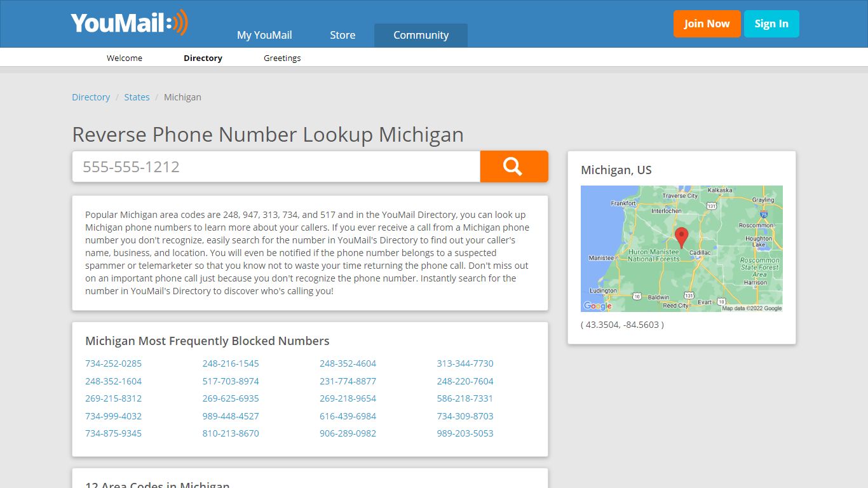Image resolution: width=868 pixels, height=488 pixels.
Task: Open blocked number 734-875-9345
Action: click(x=113, y=433)
